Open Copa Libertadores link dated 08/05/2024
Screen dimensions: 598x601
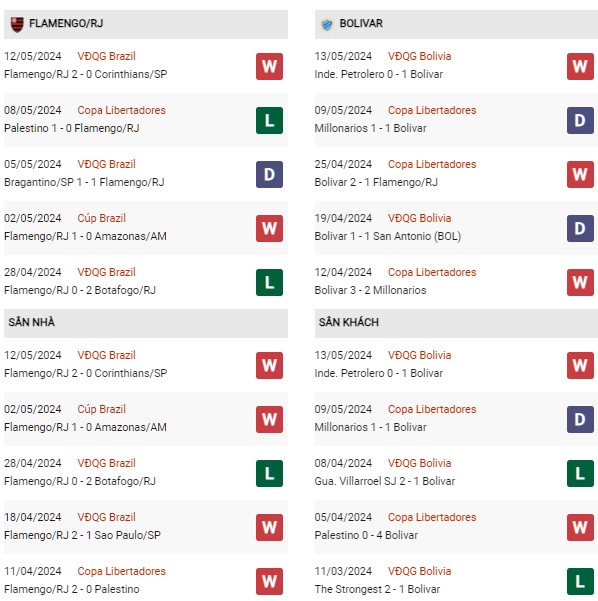pos(122,110)
